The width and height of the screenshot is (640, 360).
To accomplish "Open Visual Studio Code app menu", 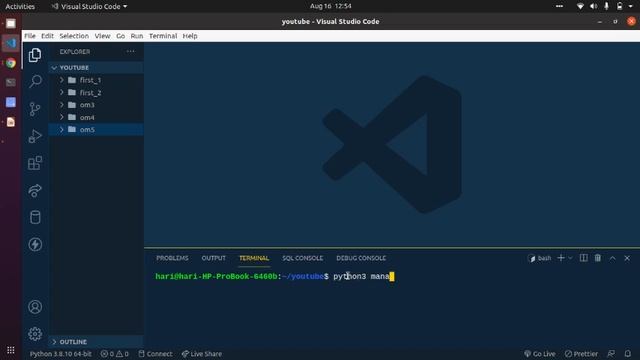I will coord(89,6).
